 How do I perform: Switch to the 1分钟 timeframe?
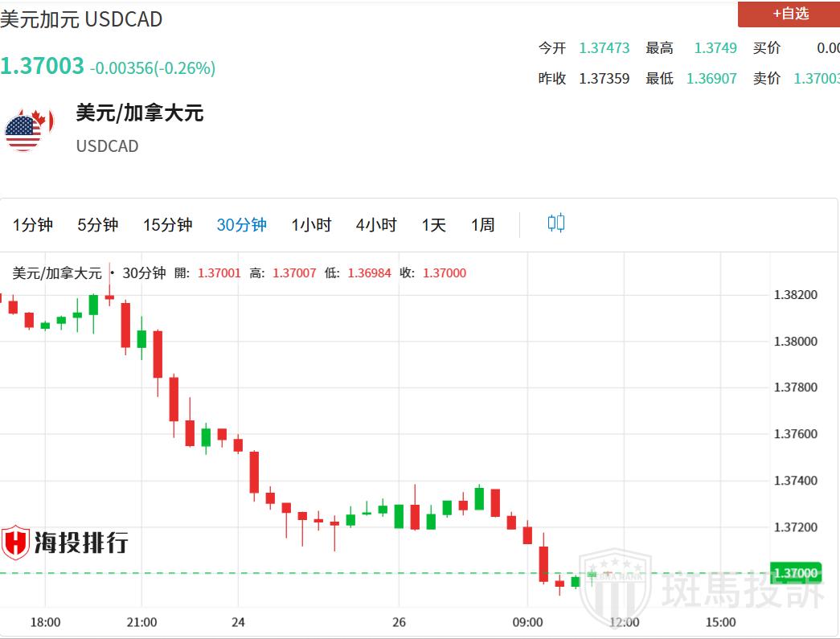[33, 225]
